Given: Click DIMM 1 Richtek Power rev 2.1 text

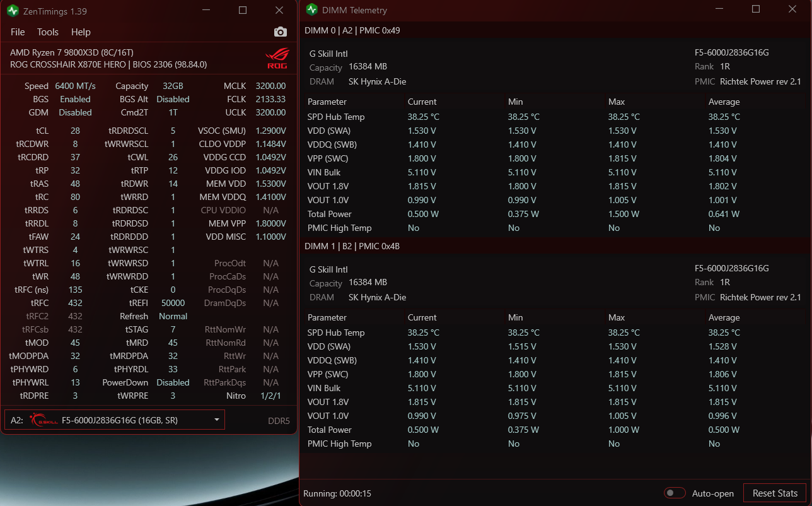Looking at the screenshot, I should 760,297.
